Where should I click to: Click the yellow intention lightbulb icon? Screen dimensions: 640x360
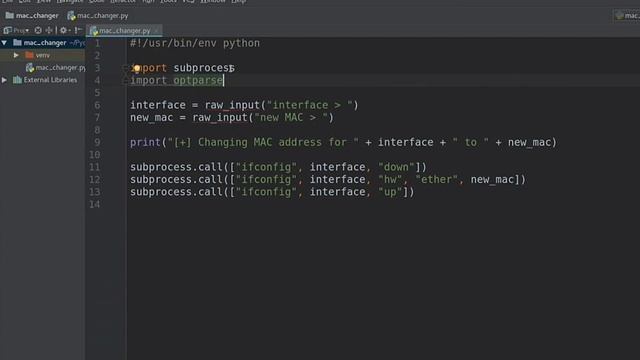tap(136, 68)
